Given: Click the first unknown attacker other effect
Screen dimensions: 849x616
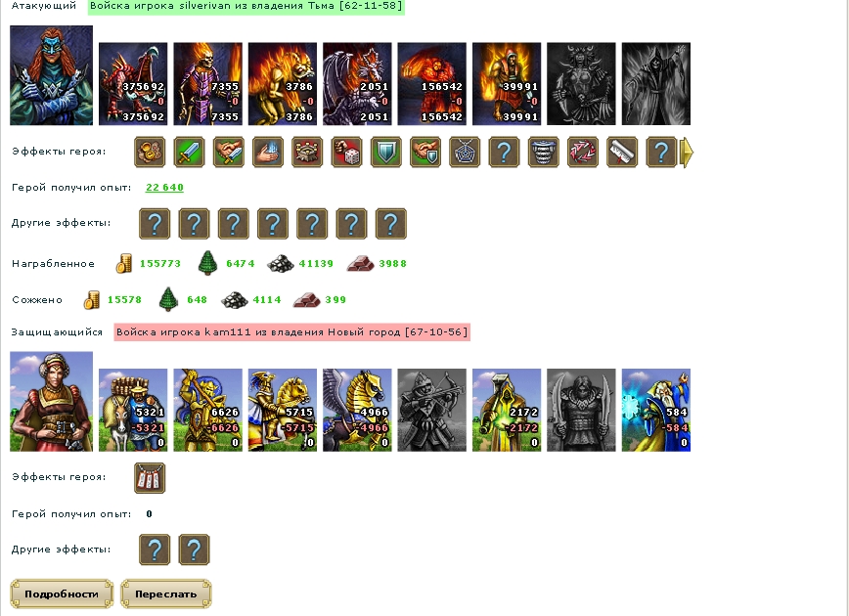Looking at the screenshot, I should [155, 224].
